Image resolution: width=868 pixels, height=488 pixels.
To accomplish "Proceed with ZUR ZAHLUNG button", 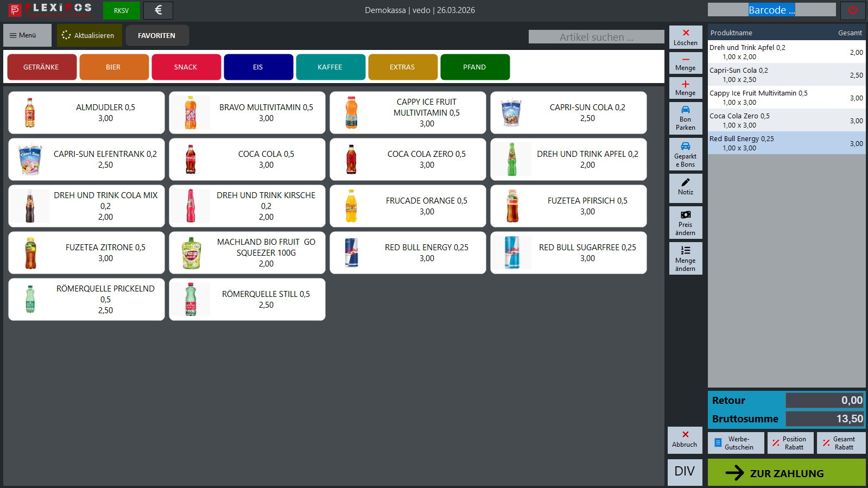I will (x=786, y=473).
